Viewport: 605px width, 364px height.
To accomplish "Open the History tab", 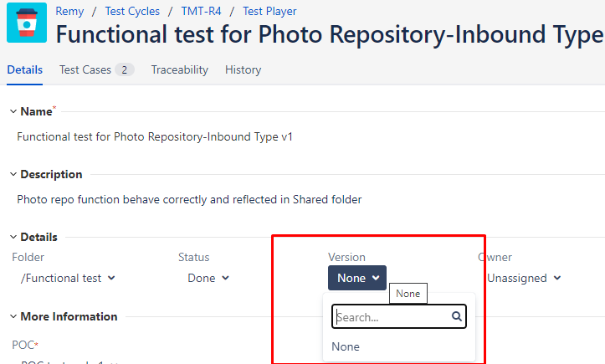I will [x=243, y=69].
